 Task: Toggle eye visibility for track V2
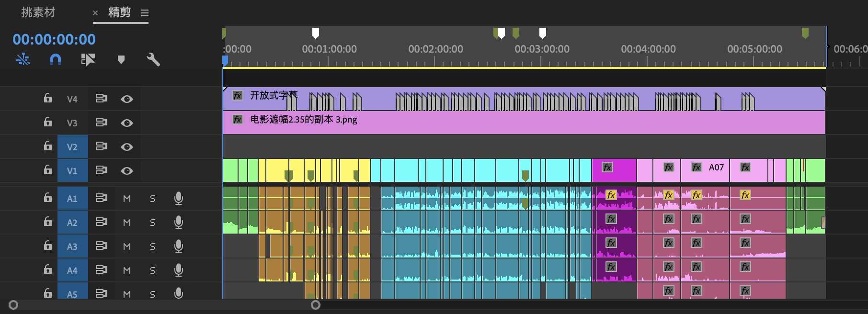pyautogui.click(x=127, y=147)
